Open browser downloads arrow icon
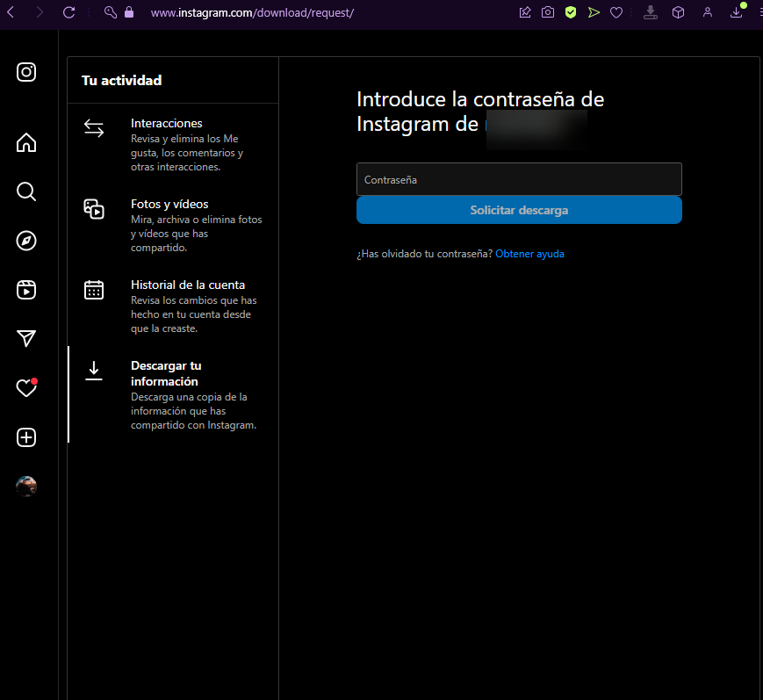The height and width of the screenshot is (700, 763). click(737, 12)
